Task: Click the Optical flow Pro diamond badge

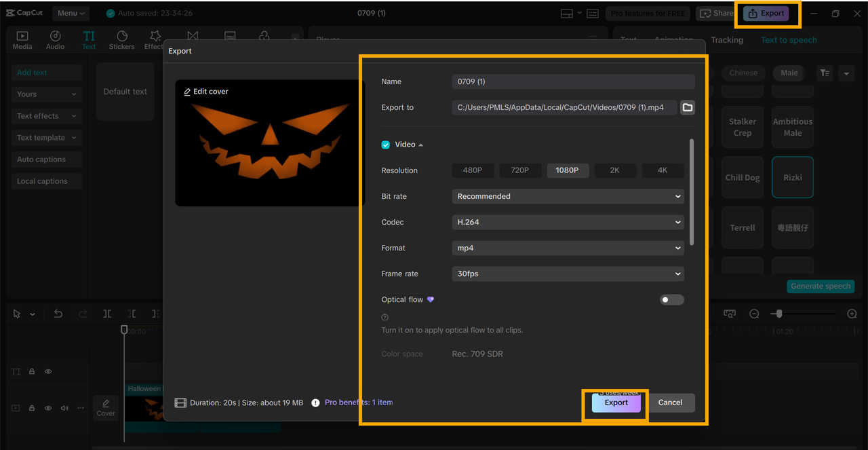Action: coord(430,299)
